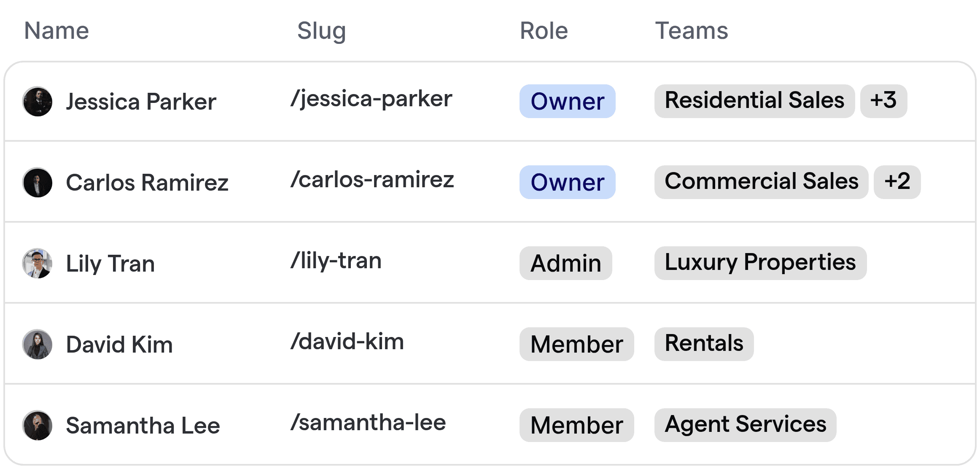Select the Residential Sales team tag
This screenshot has width=980, height=469.
tap(754, 101)
